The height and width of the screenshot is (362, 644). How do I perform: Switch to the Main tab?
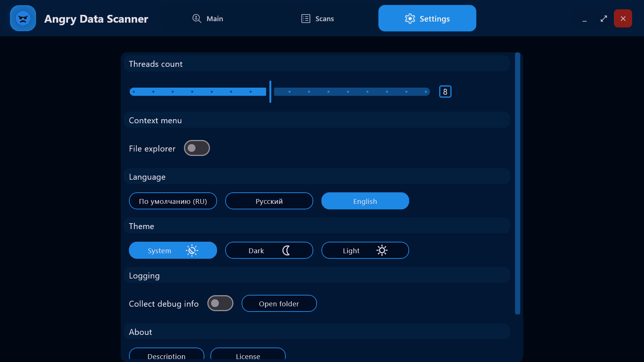click(208, 19)
